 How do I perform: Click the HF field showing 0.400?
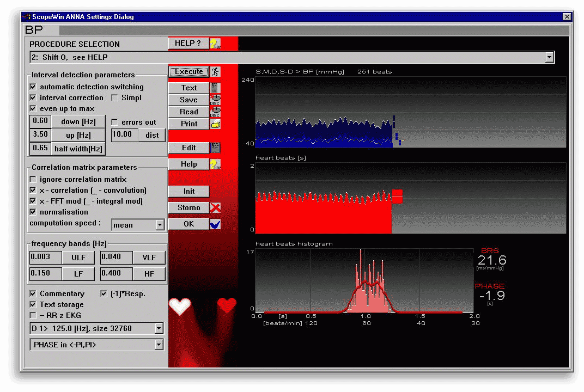point(117,274)
